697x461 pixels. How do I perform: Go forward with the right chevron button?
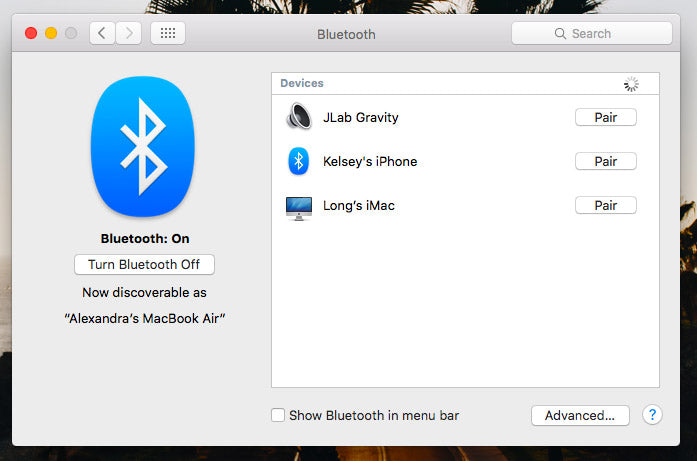click(129, 33)
